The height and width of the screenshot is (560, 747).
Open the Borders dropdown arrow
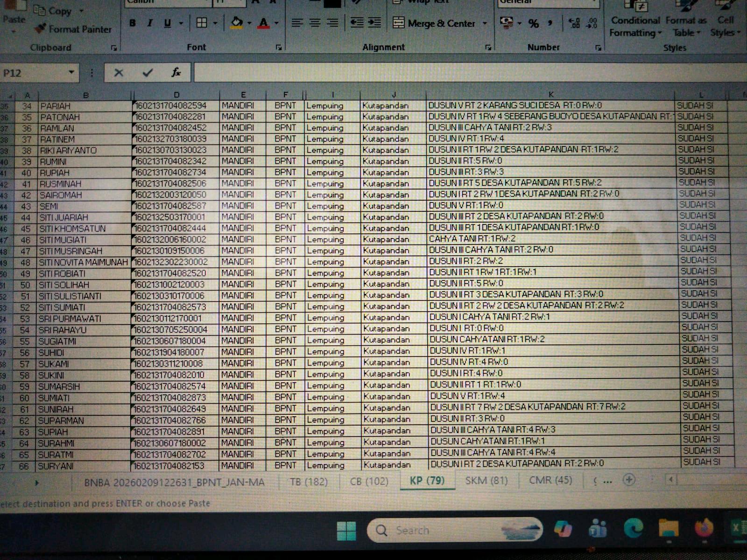215,23
